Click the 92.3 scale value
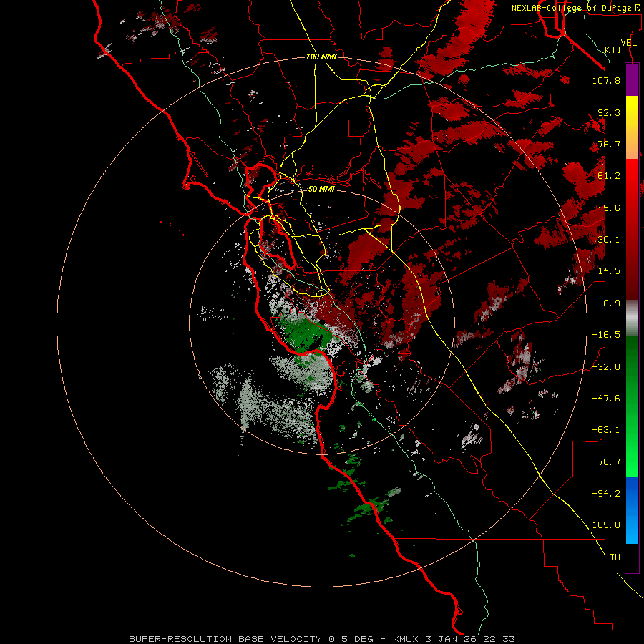644x644 pixels. (x=609, y=112)
